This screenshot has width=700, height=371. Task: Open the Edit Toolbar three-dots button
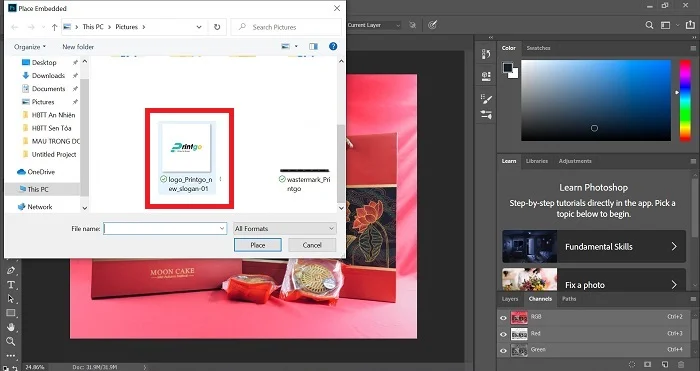tap(11, 356)
